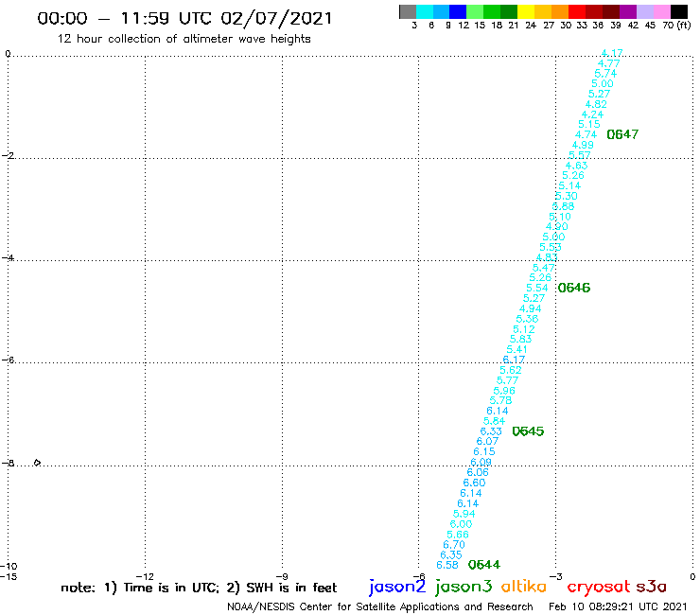700x615 pixels.
Task: Click the 4.82 wave height reading
Action: click(x=596, y=104)
